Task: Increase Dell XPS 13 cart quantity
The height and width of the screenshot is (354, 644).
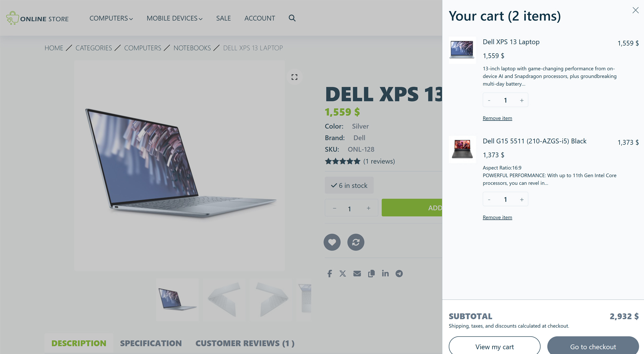Action: [x=522, y=100]
